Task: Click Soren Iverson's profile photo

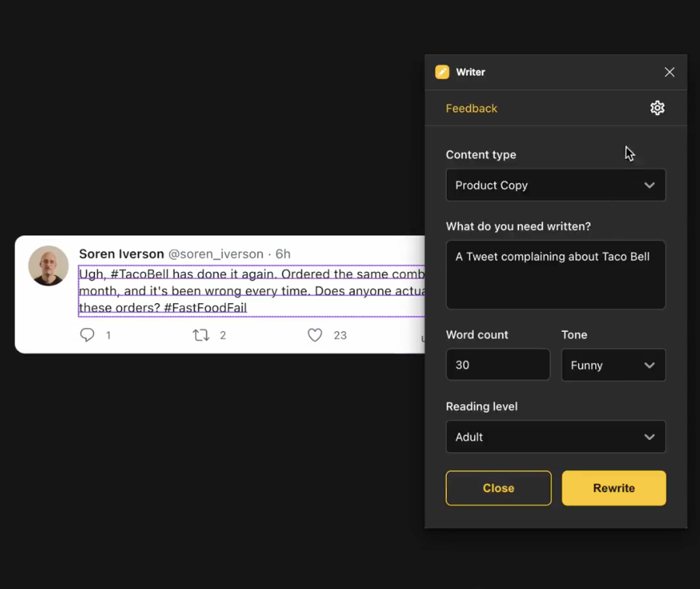Action: (x=48, y=266)
